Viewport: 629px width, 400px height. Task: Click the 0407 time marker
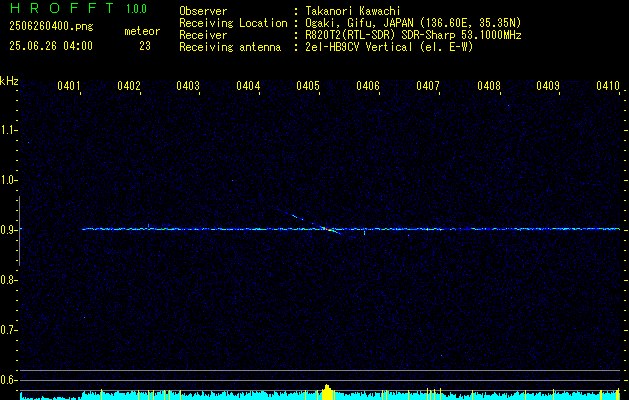pyautogui.click(x=428, y=85)
